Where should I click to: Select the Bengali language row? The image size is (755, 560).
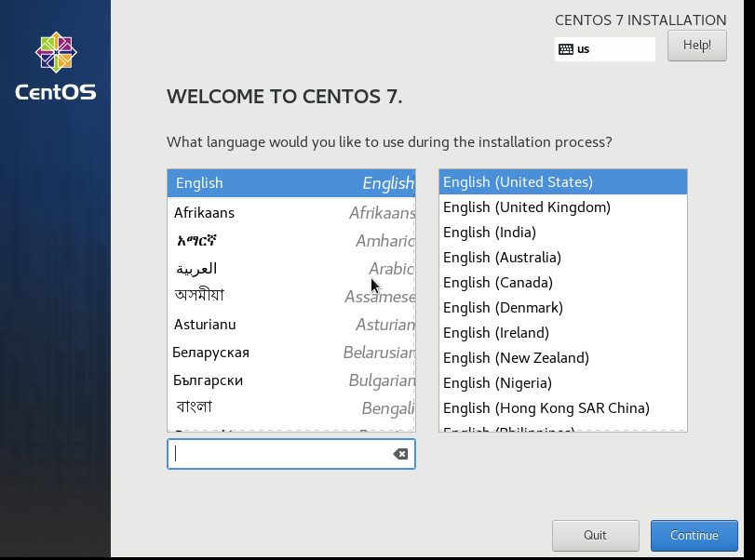(x=290, y=407)
